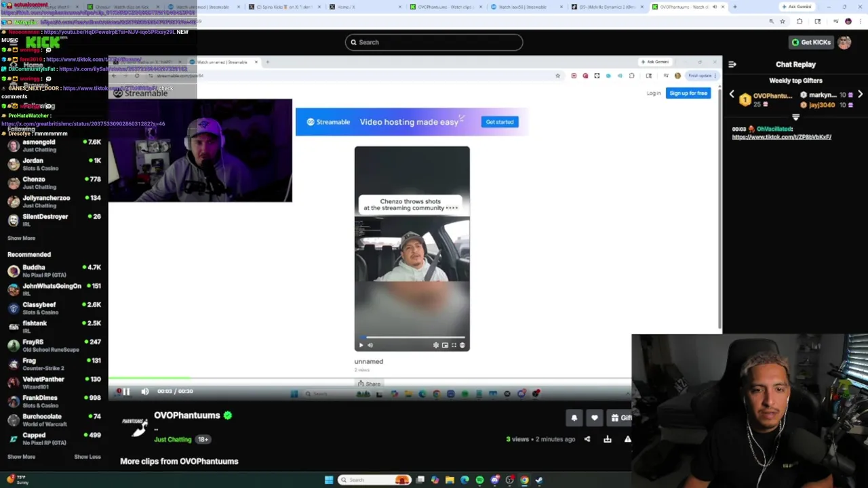
Task: Show next weekly top gifter
Action: coord(860,95)
